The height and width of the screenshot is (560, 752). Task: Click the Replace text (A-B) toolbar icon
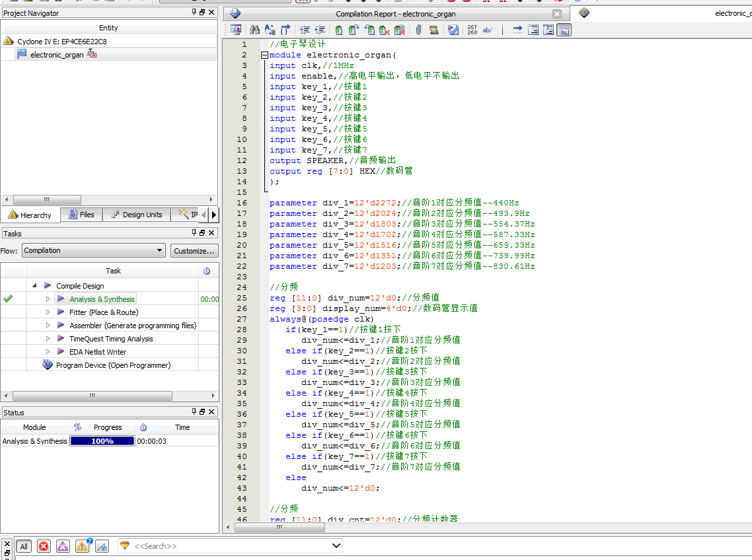[270, 30]
